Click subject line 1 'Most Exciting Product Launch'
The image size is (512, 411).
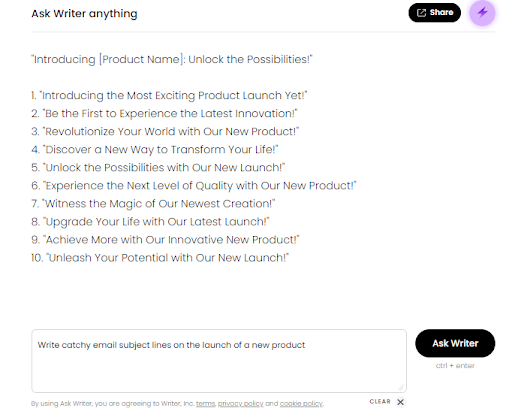tap(169, 95)
